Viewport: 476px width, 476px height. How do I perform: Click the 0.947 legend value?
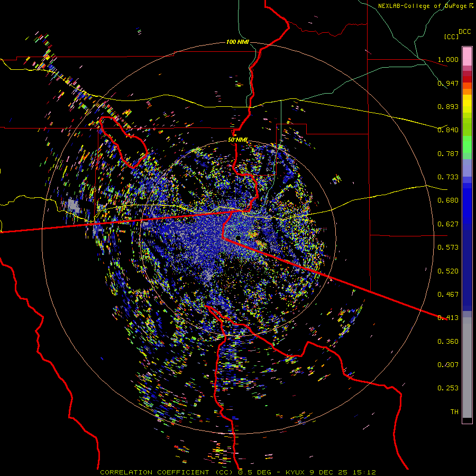pos(448,83)
